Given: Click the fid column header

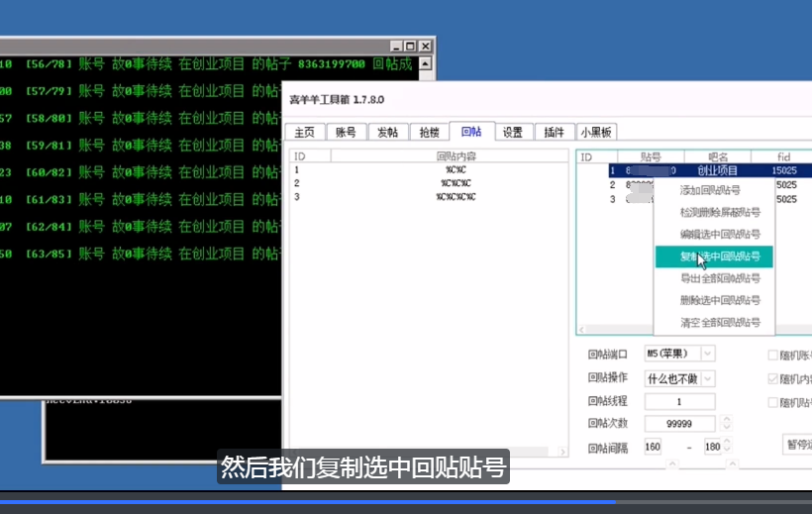Looking at the screenshot, I should click(x=783, y=156).
